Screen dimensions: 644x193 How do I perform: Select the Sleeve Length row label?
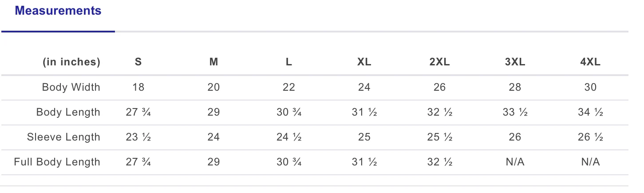[63, 137]
